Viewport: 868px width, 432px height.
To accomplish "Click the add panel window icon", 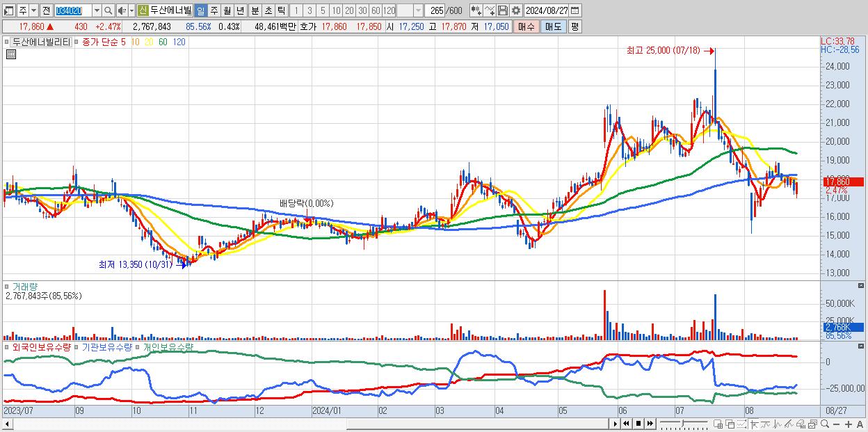I will 718,424.
